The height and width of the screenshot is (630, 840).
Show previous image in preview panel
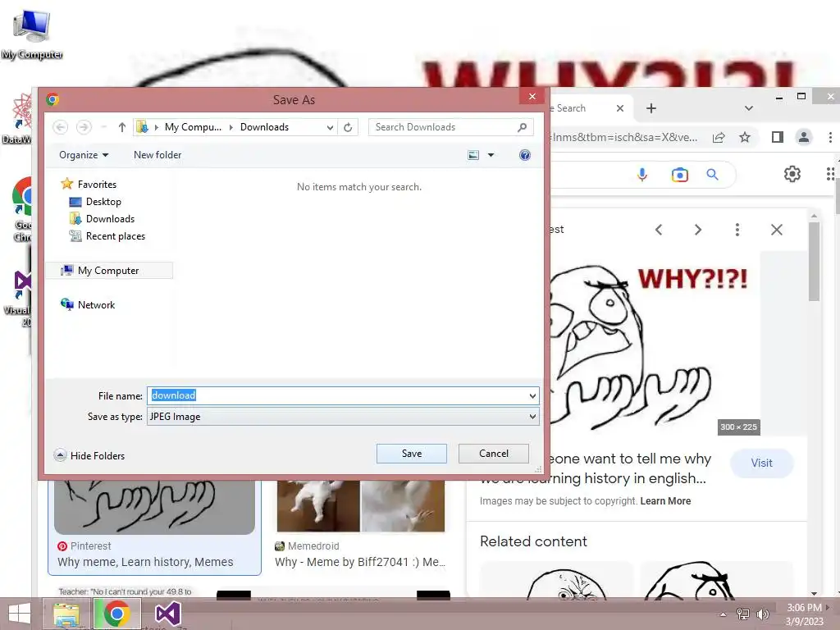(x=659, y=230)
